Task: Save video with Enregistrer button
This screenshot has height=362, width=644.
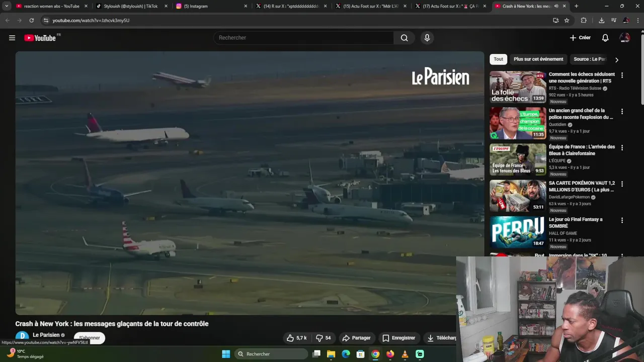Action: tap(398, 338)
